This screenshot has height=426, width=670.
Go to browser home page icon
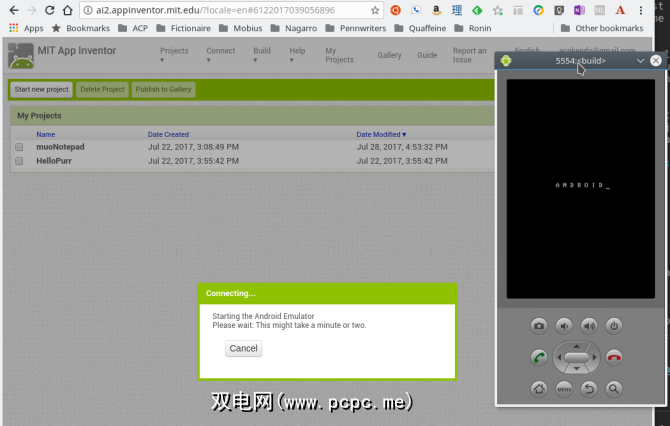68,10
